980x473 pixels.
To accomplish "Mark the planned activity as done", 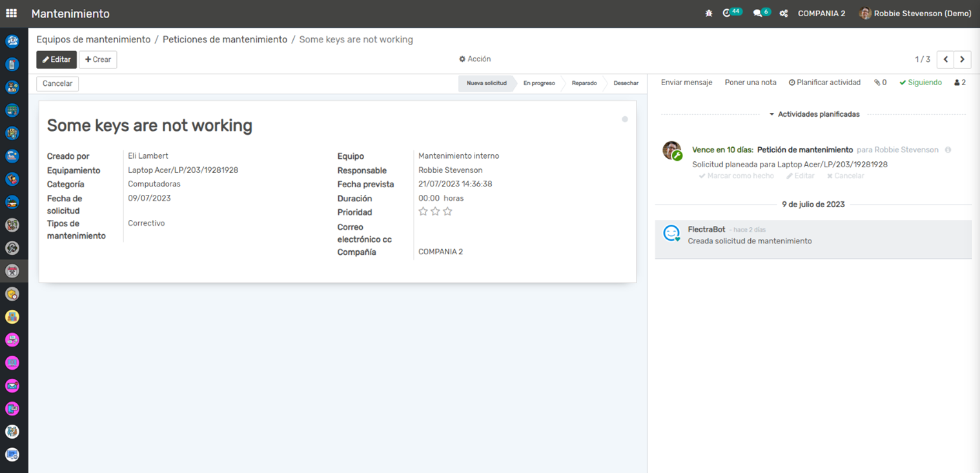I will (x=727, y=176).
